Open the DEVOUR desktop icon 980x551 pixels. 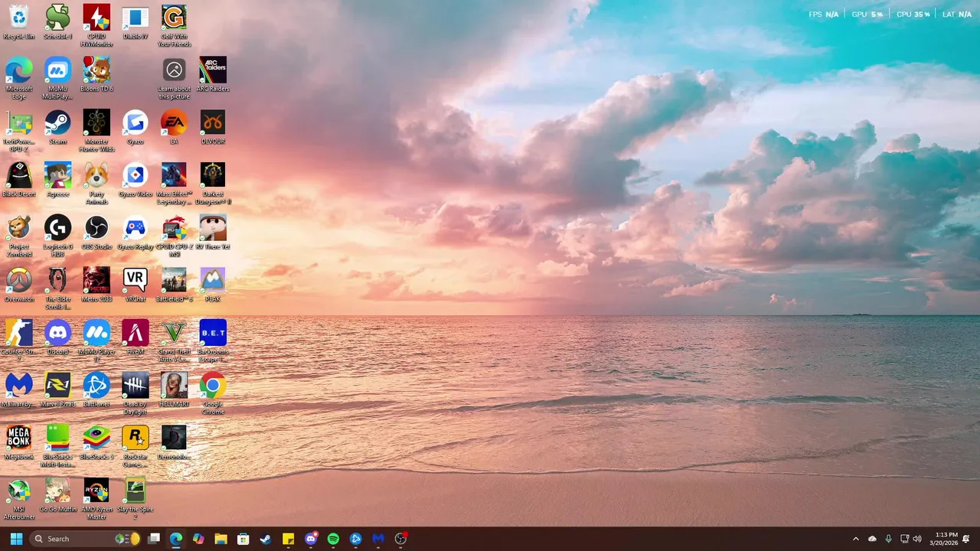(x=213, y=128)
